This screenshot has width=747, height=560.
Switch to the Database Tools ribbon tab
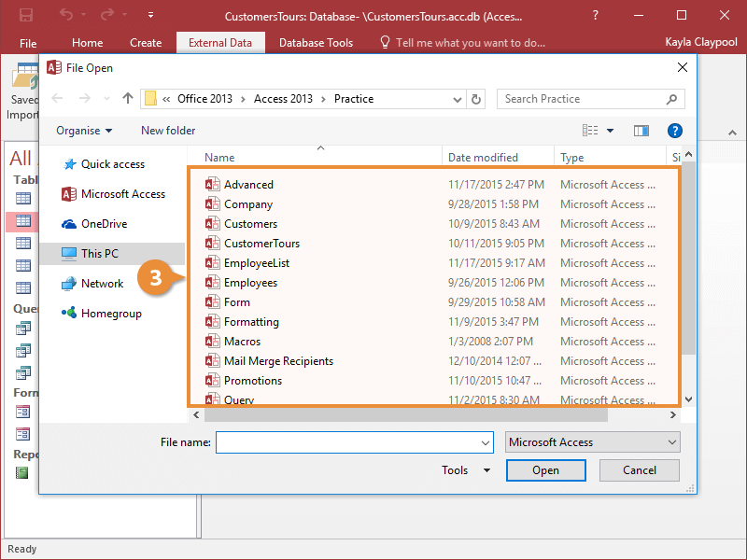pos(316,43)
